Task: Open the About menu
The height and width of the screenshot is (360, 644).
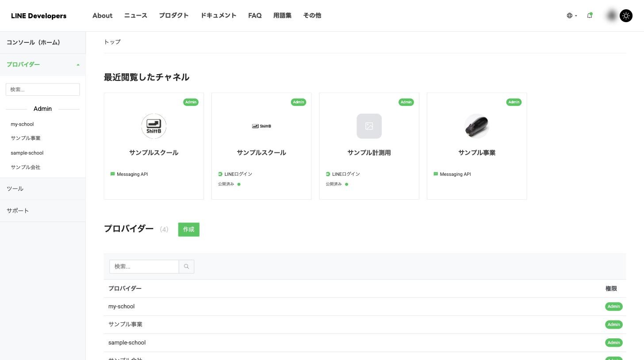Action: point(102,15)
